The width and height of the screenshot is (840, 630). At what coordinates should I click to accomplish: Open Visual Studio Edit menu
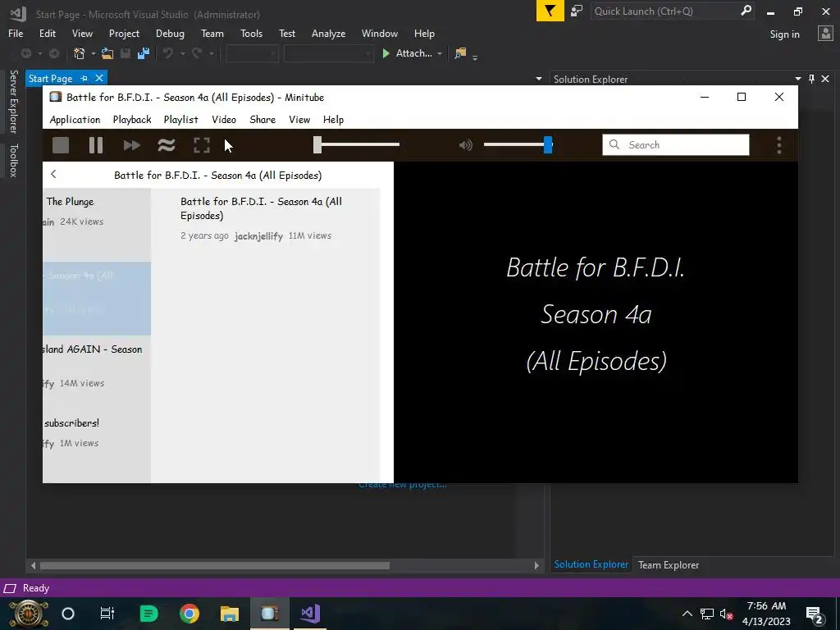point(47,33)
